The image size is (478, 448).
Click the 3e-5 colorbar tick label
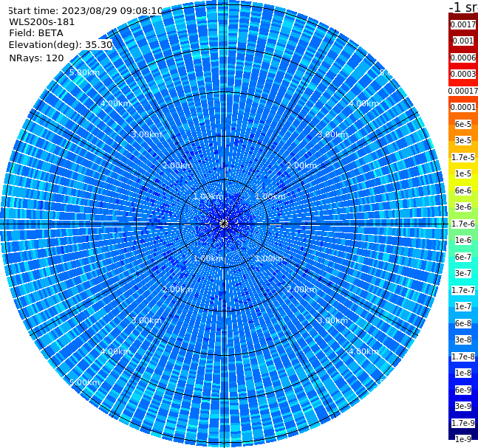(462, 141)
